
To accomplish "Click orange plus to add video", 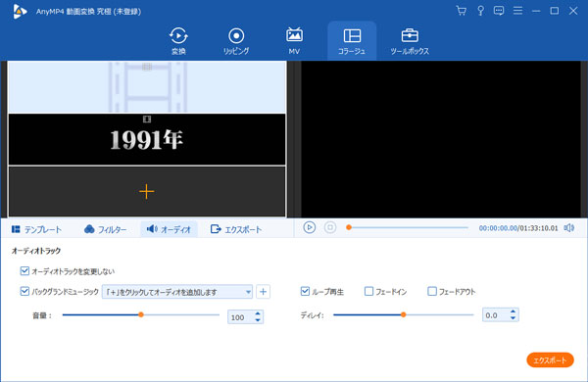I will click(146, 192).
